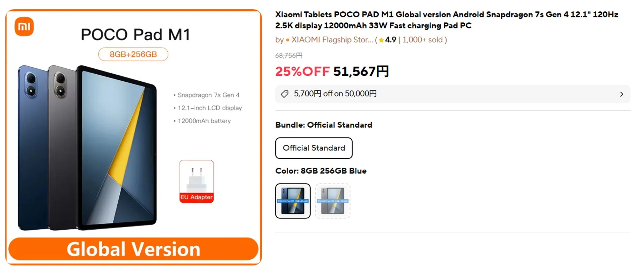The width and height of the screenshot is (644, 266).
Task: Open the XIAOMI Flagship Store link
Action: [332, 40]
